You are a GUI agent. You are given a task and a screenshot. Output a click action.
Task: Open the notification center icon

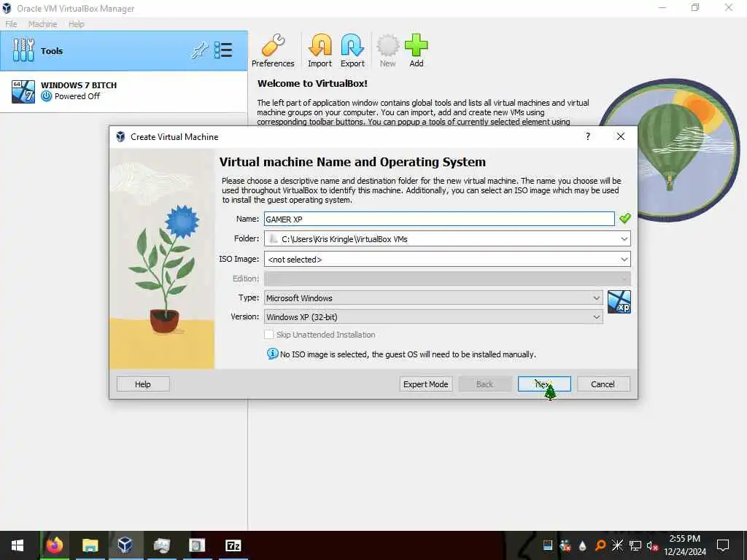click(x=723, y=545)
